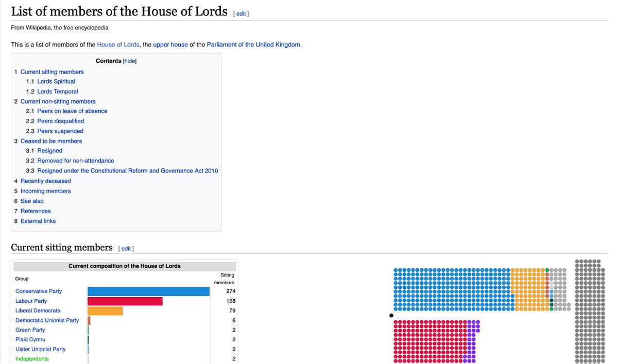618x364 pixels.
Task: Jump to Recently deceased section
Action: pyautogui.click(x=45, y=181)
